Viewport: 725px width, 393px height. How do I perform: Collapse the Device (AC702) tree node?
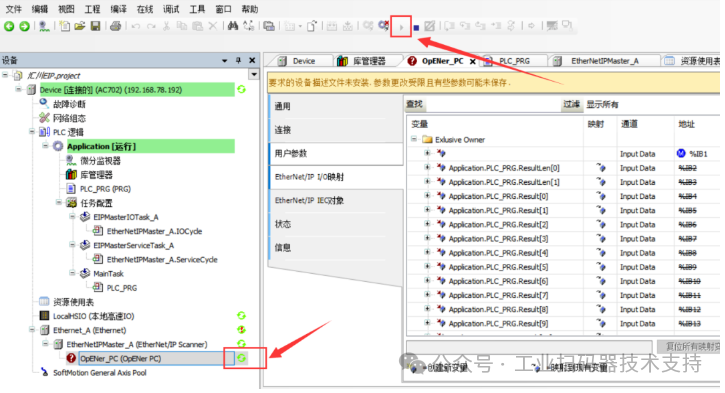pos(18,89)
